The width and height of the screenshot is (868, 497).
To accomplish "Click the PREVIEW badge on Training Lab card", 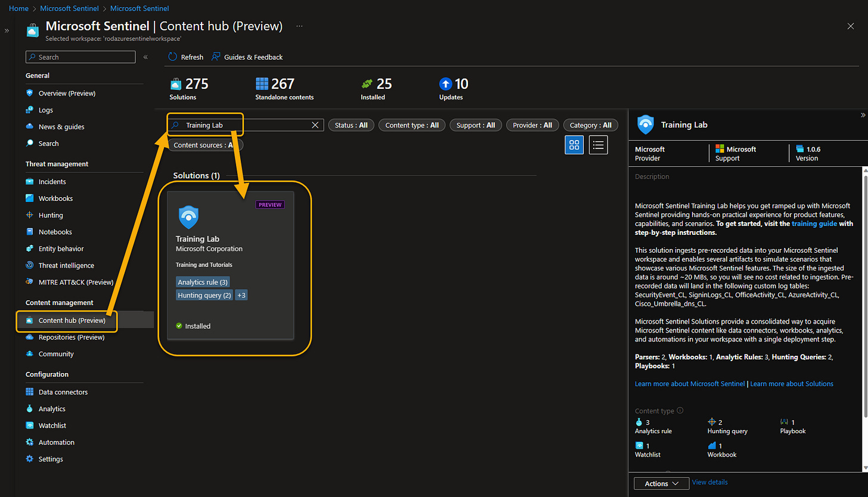I will 270,204.
